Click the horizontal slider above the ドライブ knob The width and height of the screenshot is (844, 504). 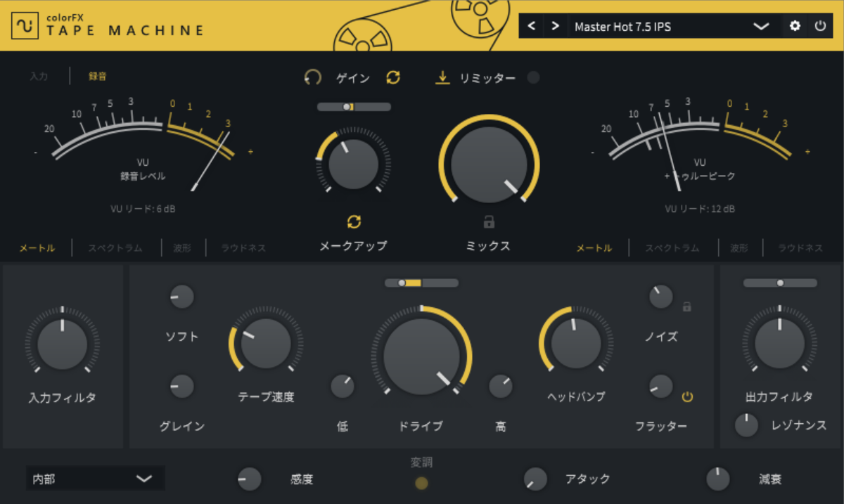421,283
